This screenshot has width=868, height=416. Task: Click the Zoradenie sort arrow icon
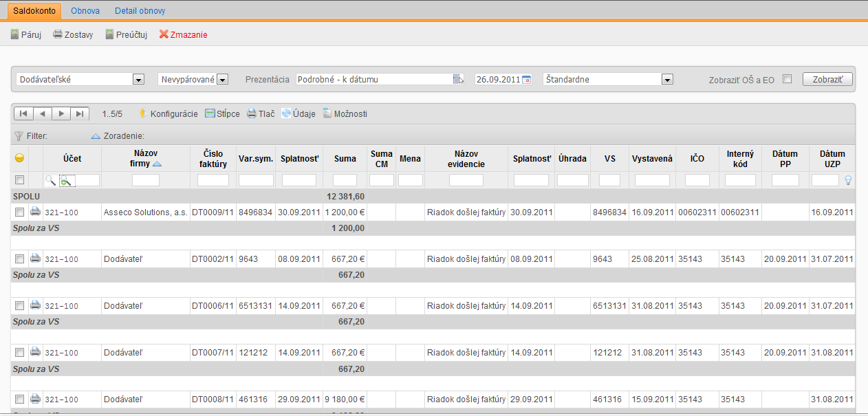tap(96, 136)
